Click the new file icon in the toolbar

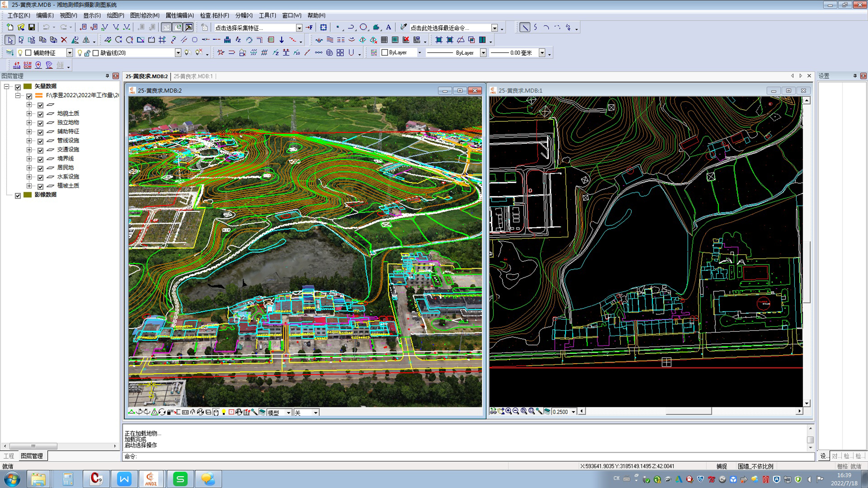click(10, 27)
